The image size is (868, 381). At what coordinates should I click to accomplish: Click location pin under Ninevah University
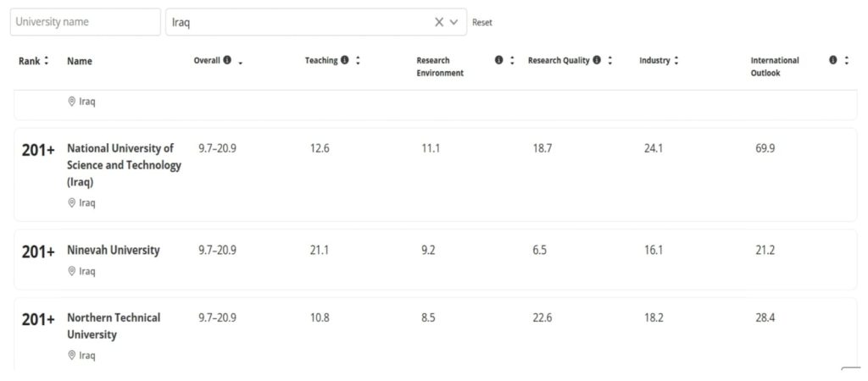pyautogui.click(x=72, y=271)
